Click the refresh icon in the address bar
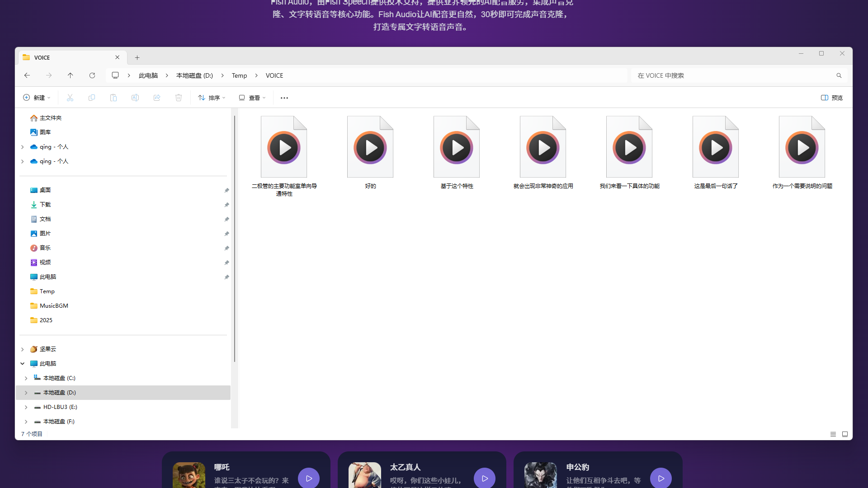The image size is (868, 488). click(92, 75)
